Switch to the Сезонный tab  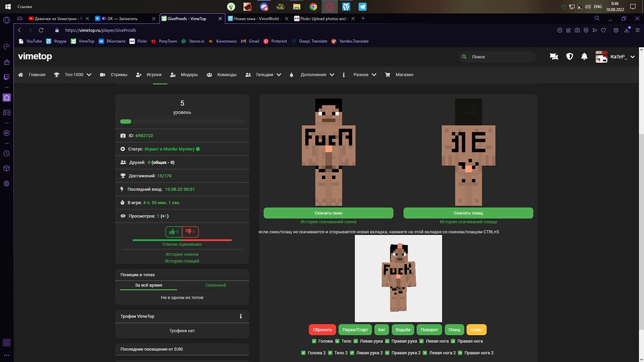(x=215, y=285)
